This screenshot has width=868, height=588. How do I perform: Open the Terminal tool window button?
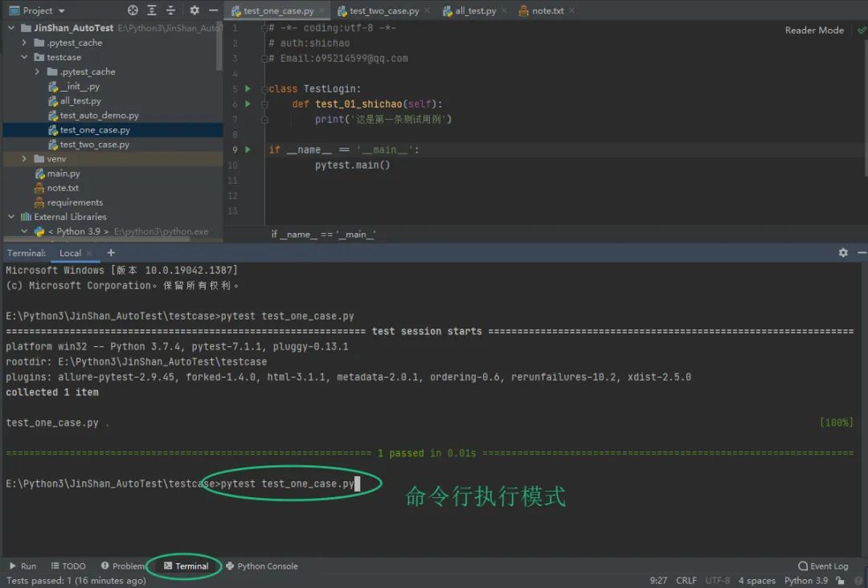[186, 566]
